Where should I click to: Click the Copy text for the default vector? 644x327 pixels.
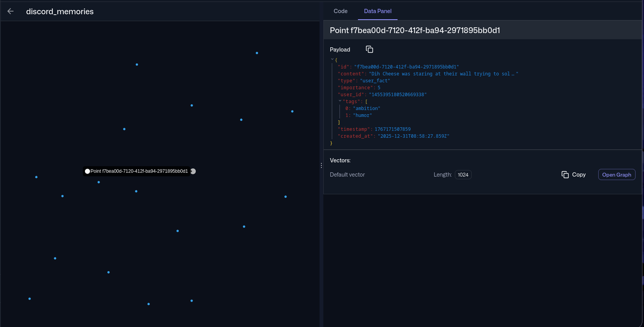tap(579, 175)
